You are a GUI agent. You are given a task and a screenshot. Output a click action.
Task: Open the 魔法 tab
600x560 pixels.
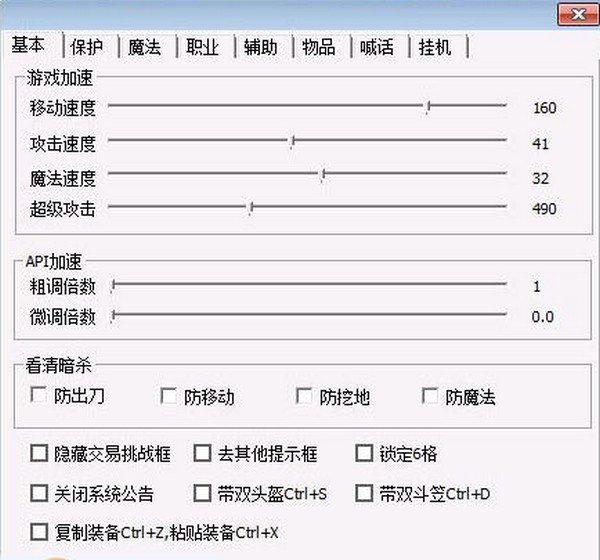[x=144, y=47]
